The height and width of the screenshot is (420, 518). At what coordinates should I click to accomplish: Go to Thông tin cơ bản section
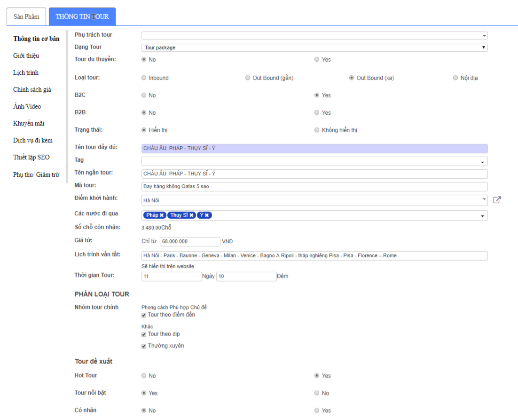coord(36,39)
